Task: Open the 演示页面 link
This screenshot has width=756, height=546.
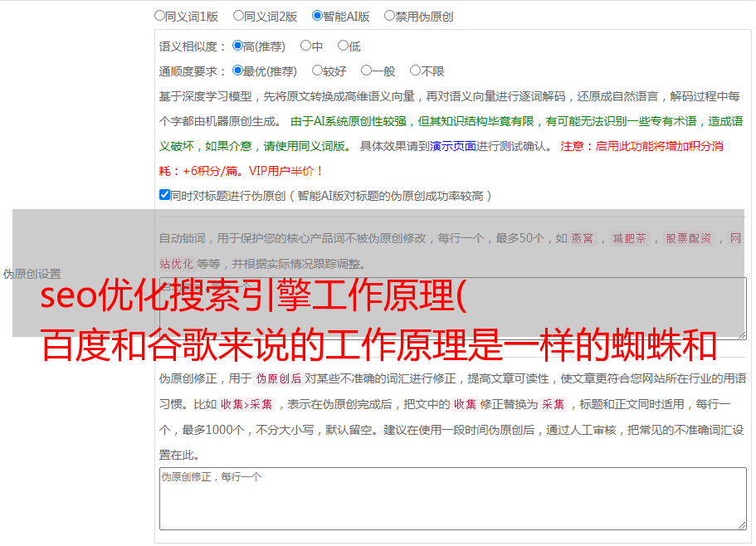Action: 453,146
